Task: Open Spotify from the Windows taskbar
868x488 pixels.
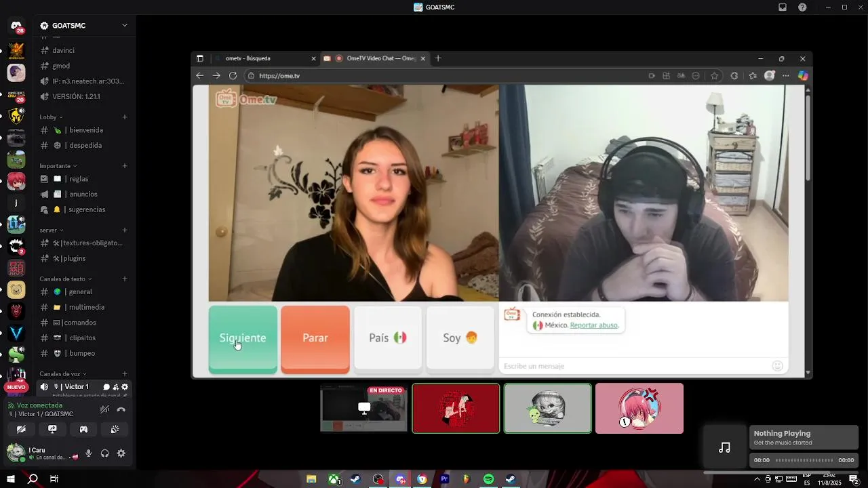Action: [x=489, y=479]
